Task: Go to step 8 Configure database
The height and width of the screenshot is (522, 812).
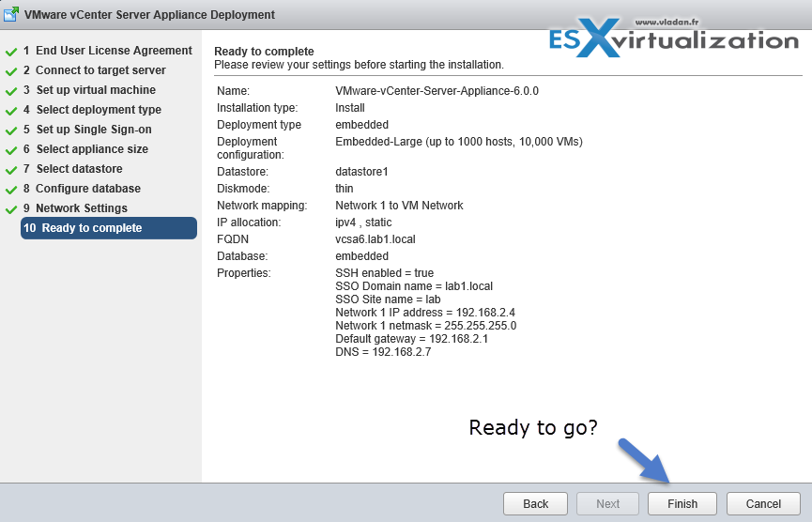Action: pos(82,188)
